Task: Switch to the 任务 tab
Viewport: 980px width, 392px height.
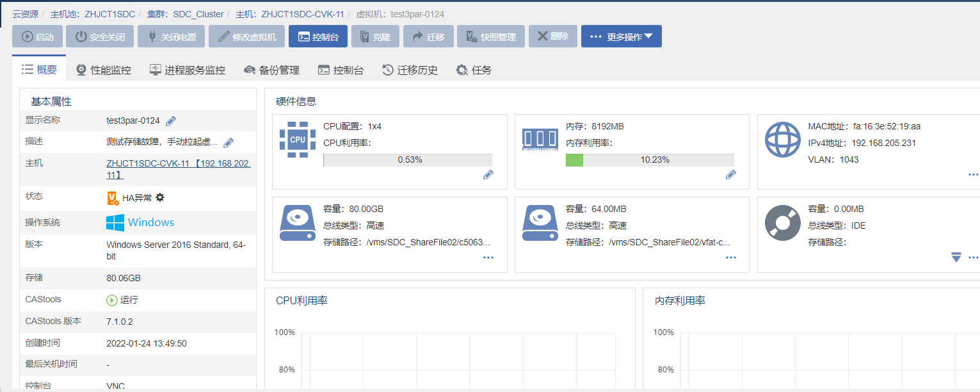Action: pyautogui.click(x=474, y=70)
